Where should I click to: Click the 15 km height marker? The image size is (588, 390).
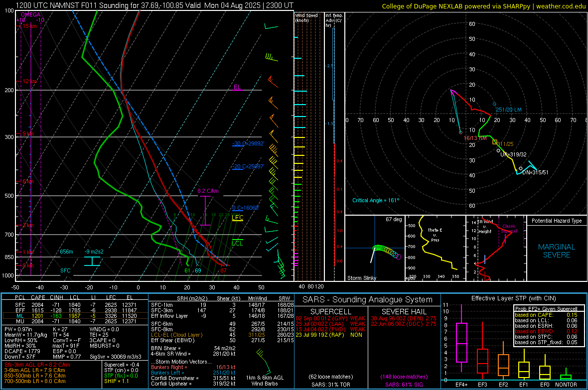point(29,26)
